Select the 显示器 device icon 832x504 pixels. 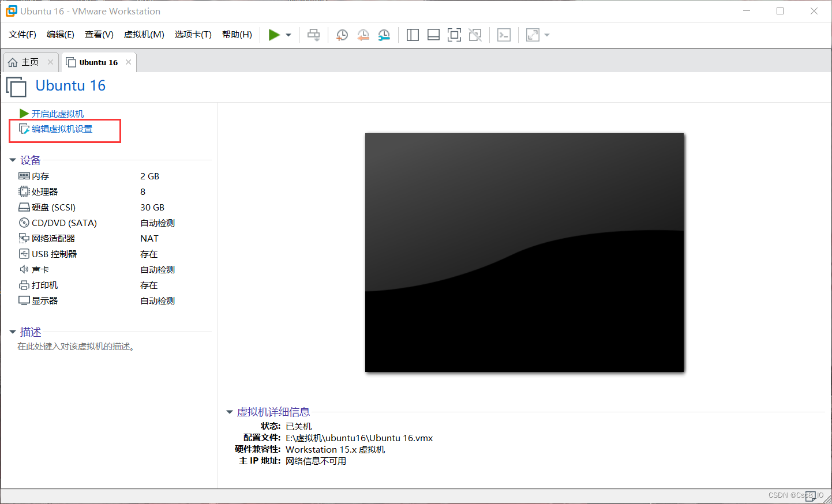pyautogui.click(x=24, y=300)
